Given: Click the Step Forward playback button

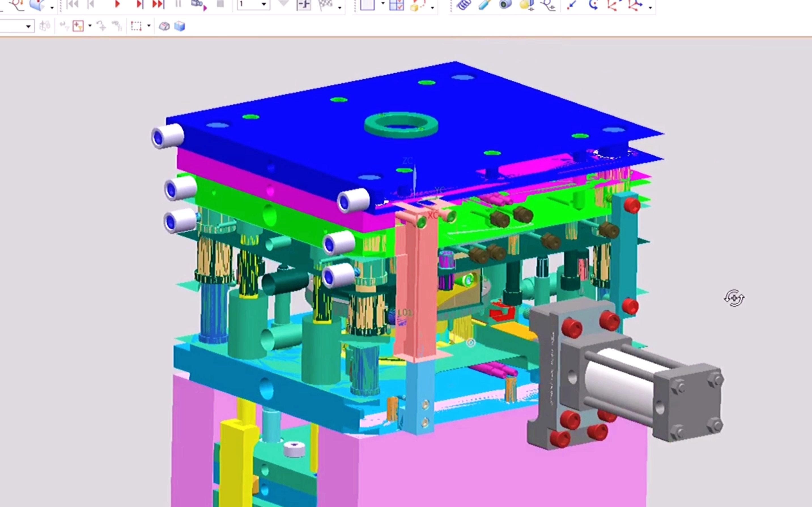Looking at the screenshot, I should [x=140, y=4].
